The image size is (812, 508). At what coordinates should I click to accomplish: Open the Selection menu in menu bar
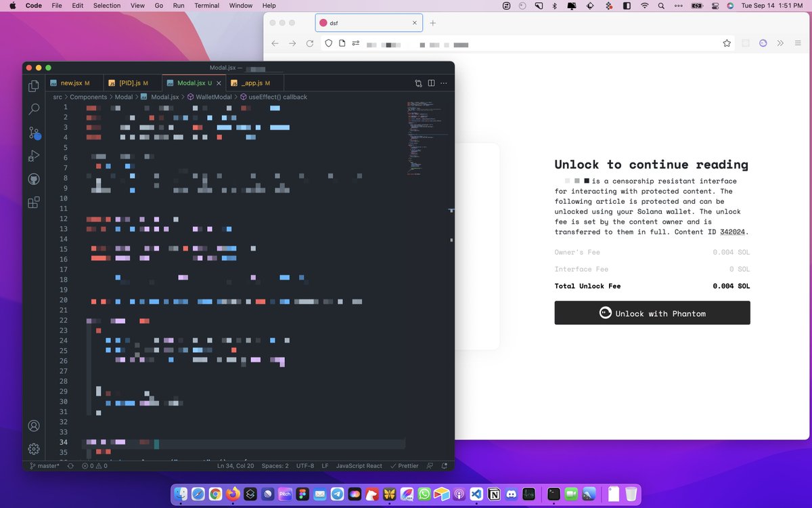[107, 5]
